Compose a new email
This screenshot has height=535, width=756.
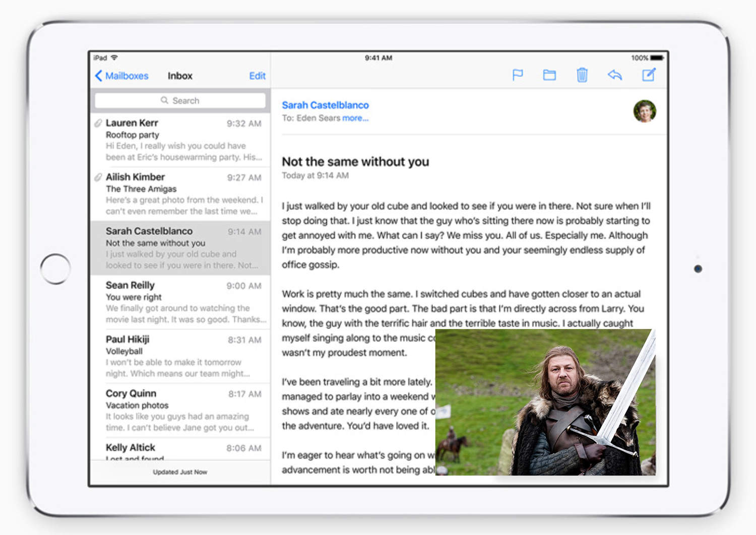click(649, 75)
